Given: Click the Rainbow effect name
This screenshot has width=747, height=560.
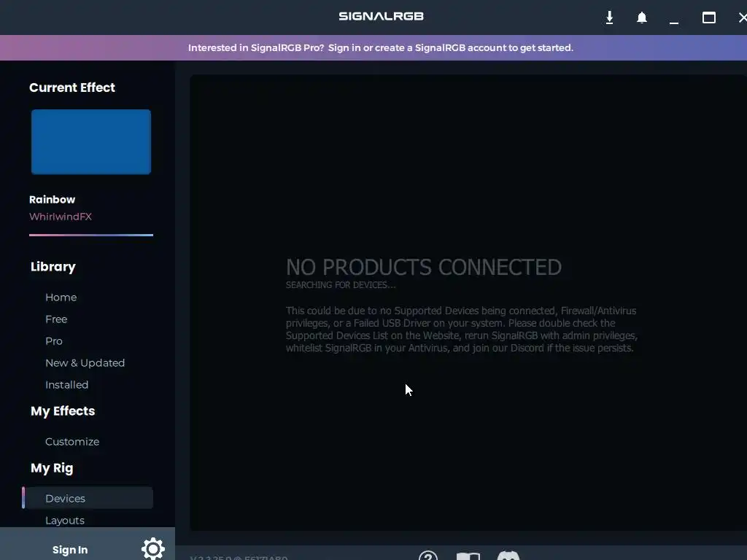Looking at the screenshot, I should coord(52,200).
